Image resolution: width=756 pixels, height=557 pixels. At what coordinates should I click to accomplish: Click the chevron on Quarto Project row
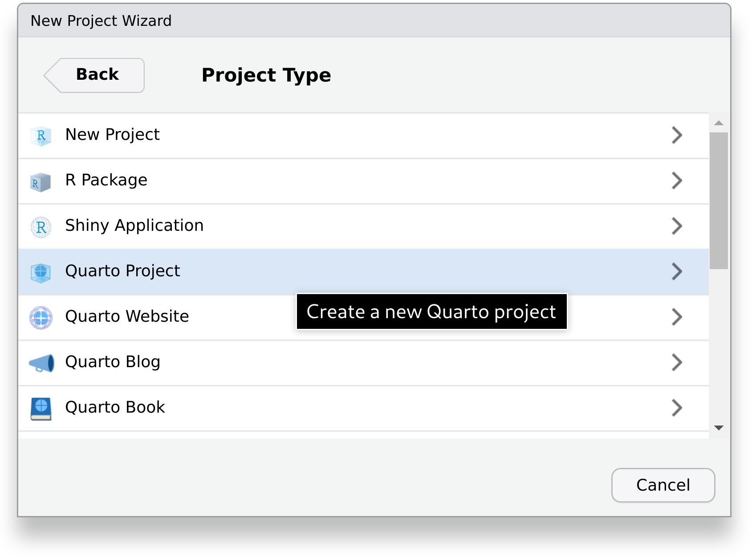tap(676, 272)
